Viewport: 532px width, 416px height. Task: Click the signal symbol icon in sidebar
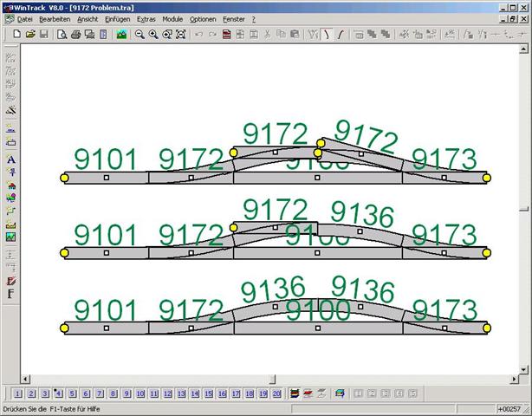(x=11, y=172)
